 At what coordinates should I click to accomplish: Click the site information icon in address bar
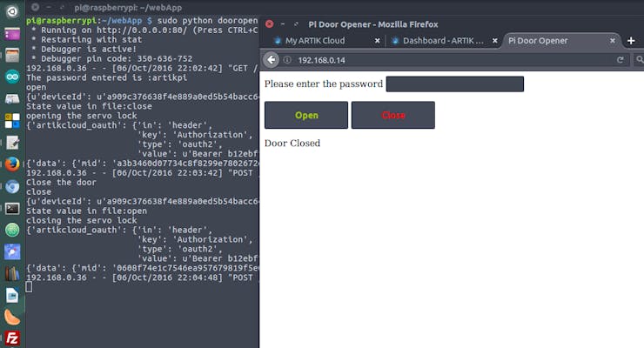tap(287, 60)
